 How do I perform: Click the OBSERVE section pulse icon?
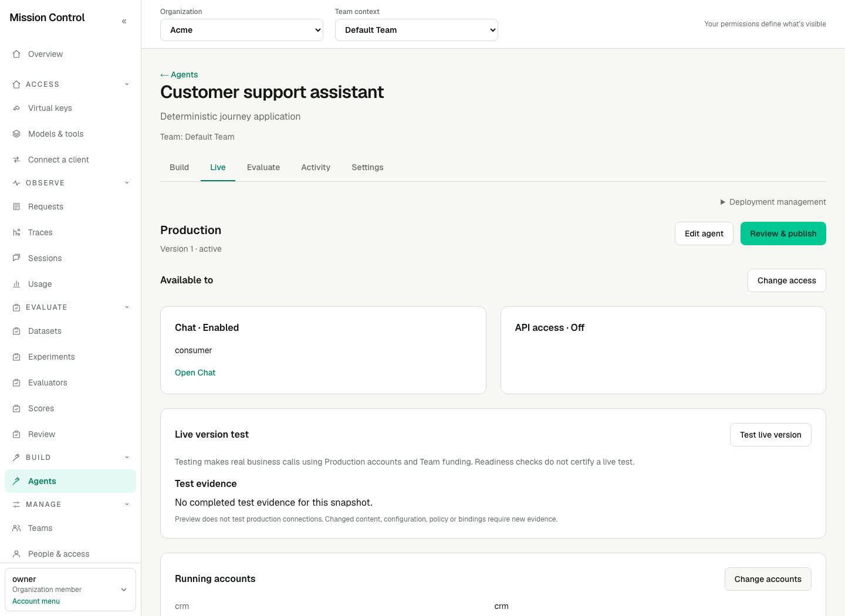click(x=16, y=183)
